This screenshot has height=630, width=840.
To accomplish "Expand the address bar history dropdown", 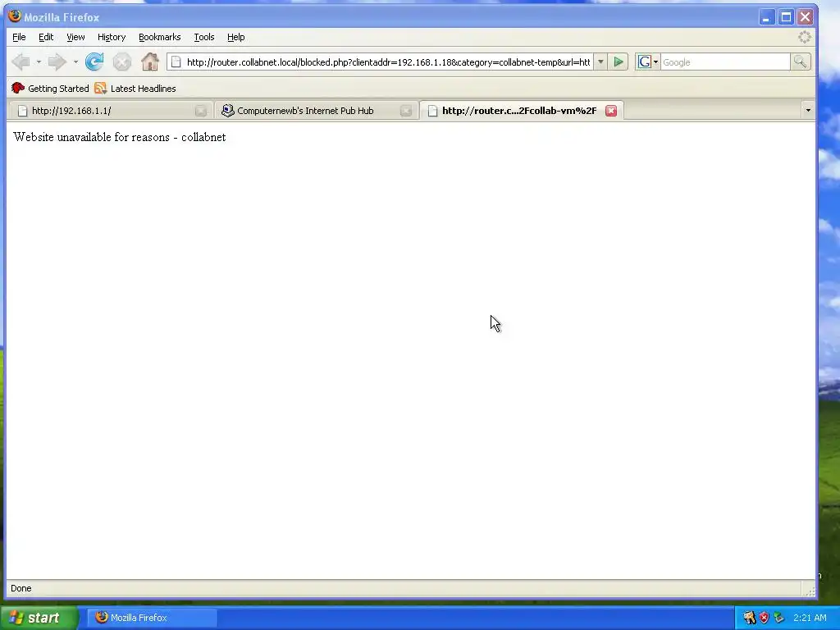I will click(600, 62).
